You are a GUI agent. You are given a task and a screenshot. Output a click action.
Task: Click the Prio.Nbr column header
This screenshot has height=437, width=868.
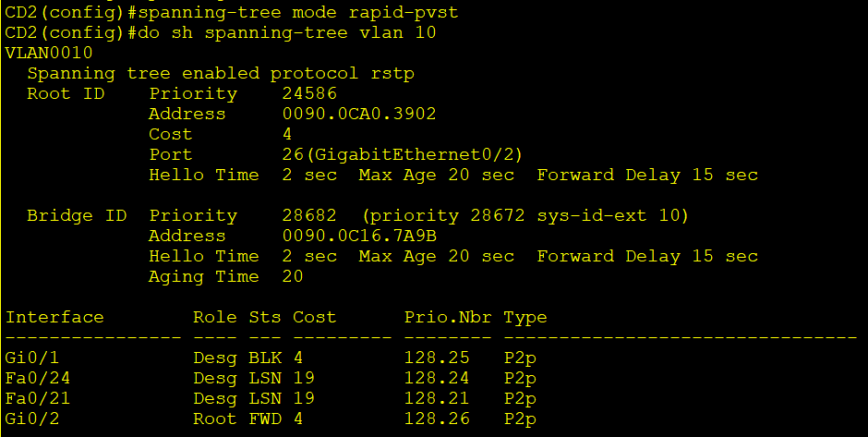pos(448,317)
